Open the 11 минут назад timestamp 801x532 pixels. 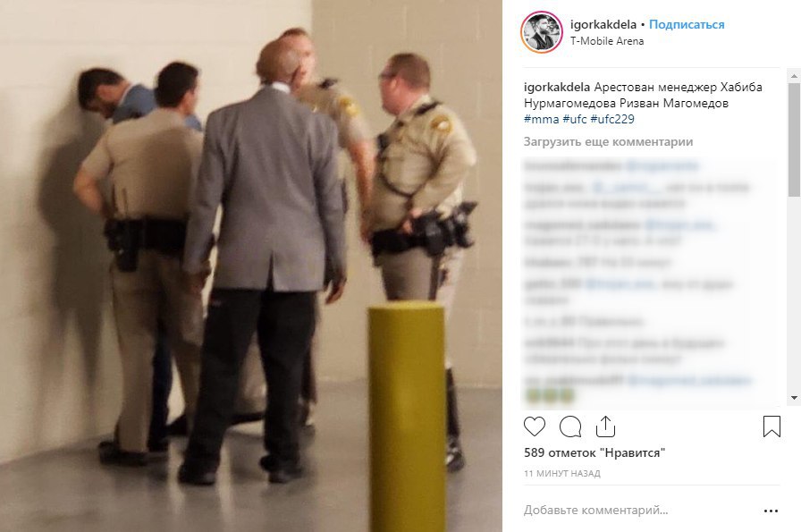click(562, 473)
